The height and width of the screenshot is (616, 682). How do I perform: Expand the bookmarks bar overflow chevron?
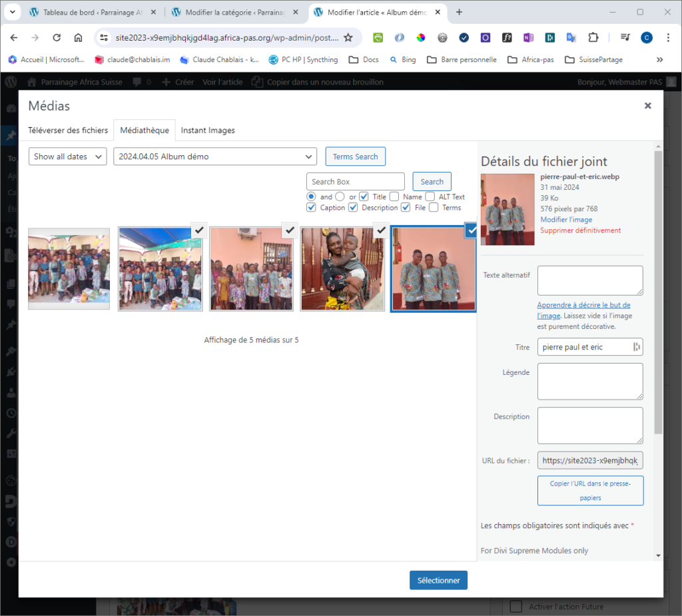coord(659,59)
